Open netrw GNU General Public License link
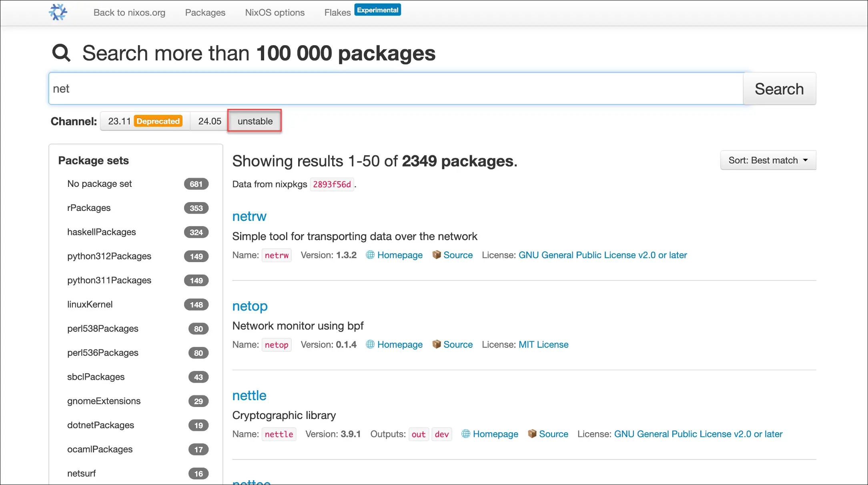Viewport: 868px width, 485px height. [x=603, y=255]
